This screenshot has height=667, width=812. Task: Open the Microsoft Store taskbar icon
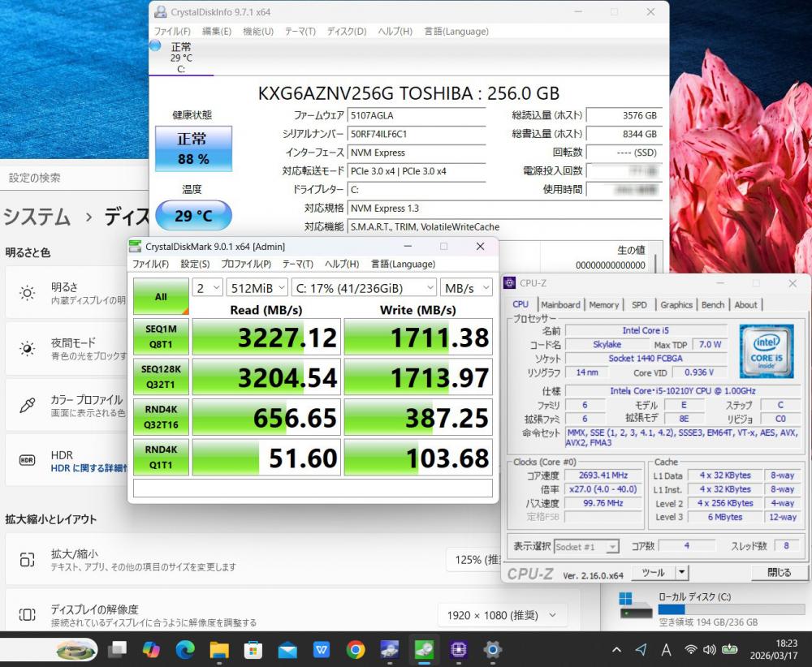(x=253, y=649)
